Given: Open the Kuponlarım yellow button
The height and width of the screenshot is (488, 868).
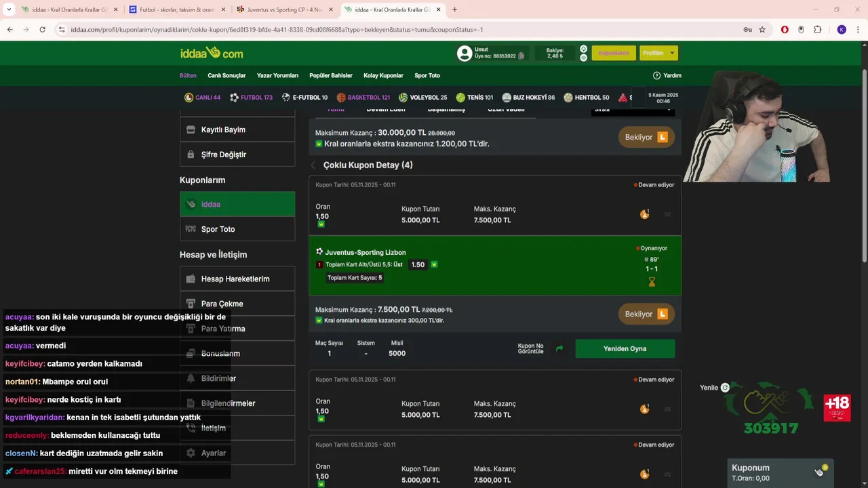Looking at the screenshot, I should pos(614,53).
